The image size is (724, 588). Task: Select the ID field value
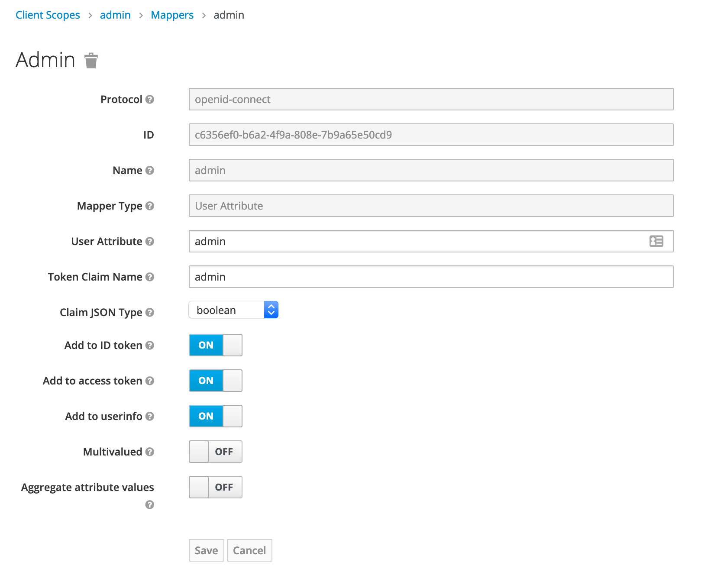point(431,135)
